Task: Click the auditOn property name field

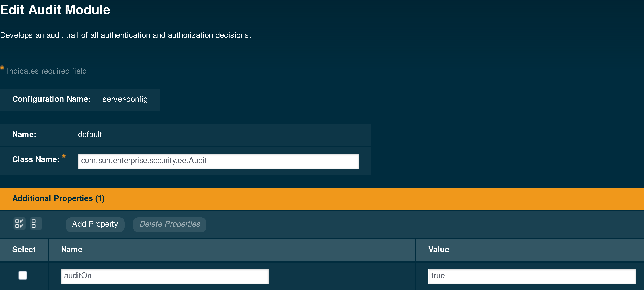Action: click(164, 276)
